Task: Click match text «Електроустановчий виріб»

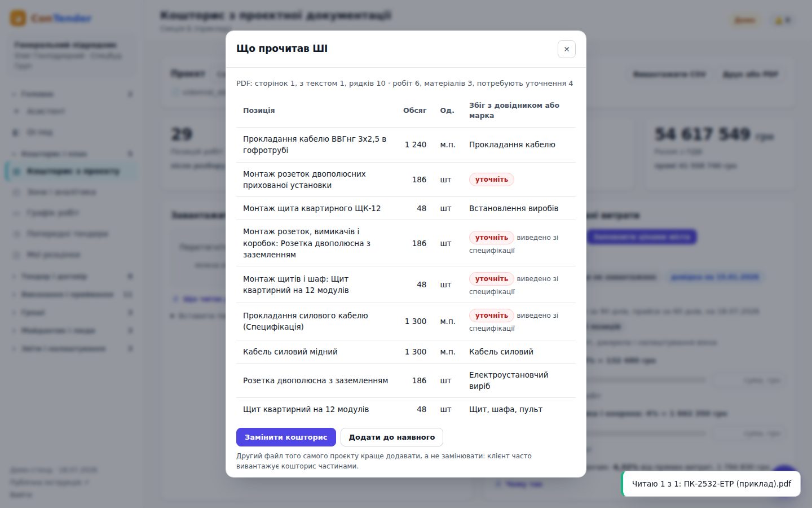Action: click(x=509, y=380)
